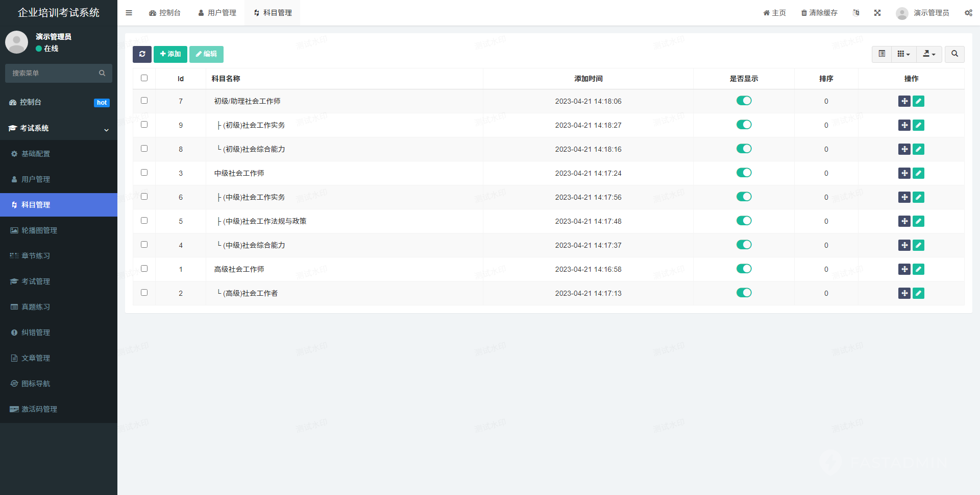Image resolution: width=980 pixels, height=495 pixels.
Task: Click the table search magnifier button
Action: [954, 54]
